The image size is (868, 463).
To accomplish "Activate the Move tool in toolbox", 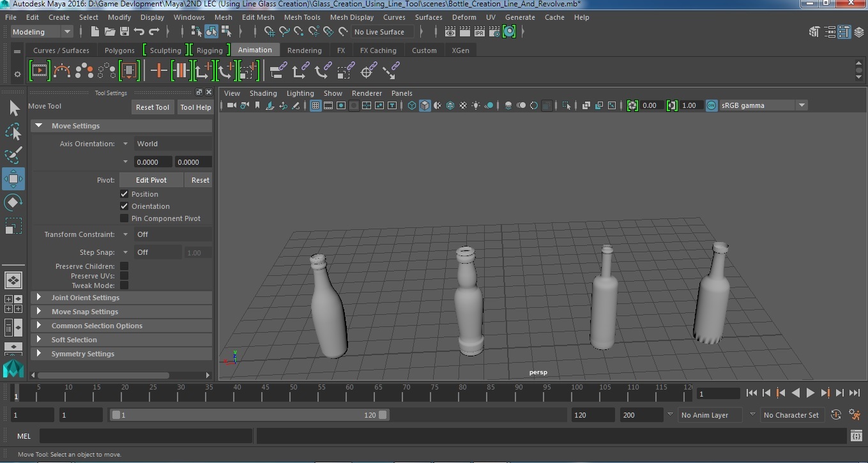I will pyautogui.click(x=13, y=179).
